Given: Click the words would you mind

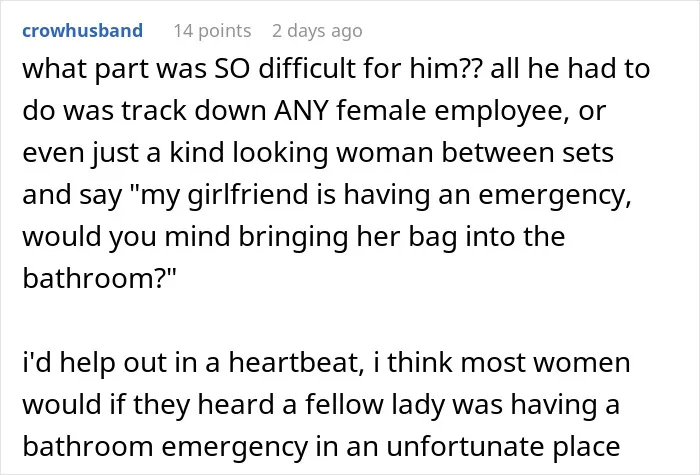Looking at the screenshot, I should click(x=127, y=238).
